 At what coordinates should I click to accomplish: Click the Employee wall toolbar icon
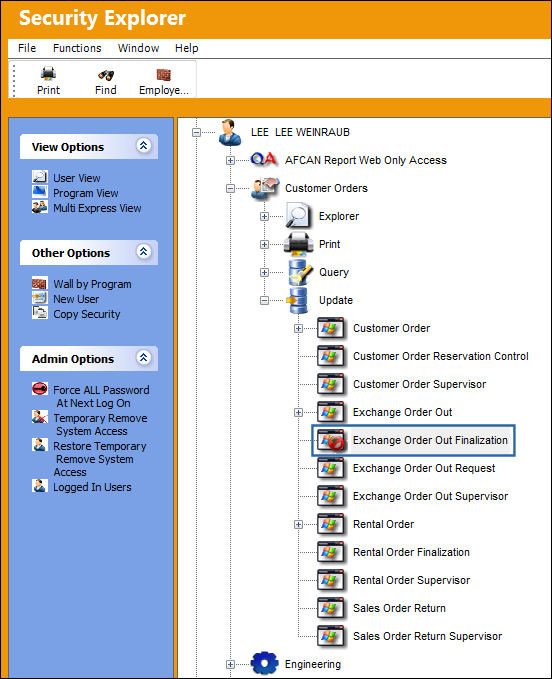(164, 74)
